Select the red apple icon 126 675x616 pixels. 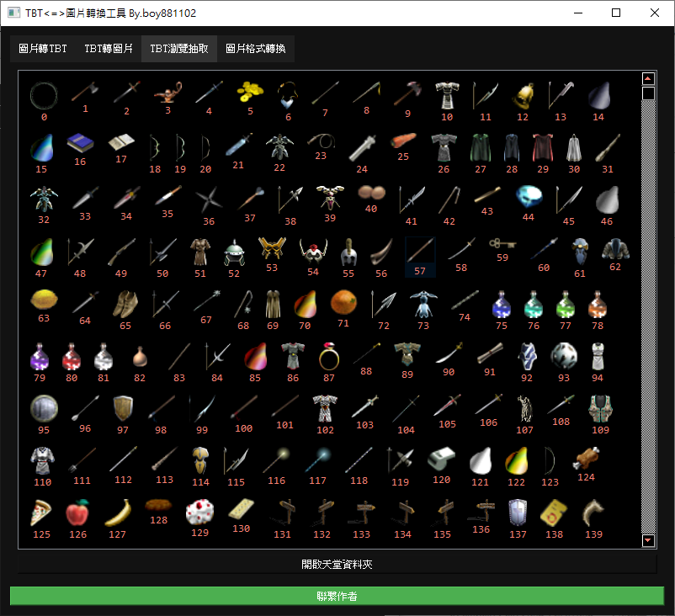click(77, 512)
